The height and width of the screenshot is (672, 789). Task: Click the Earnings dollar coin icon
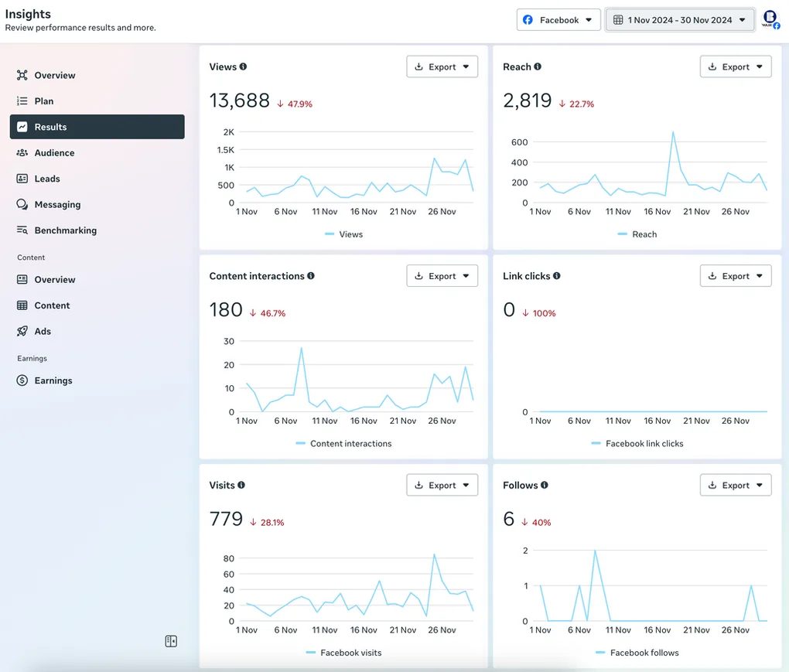(x=22, y=380)
